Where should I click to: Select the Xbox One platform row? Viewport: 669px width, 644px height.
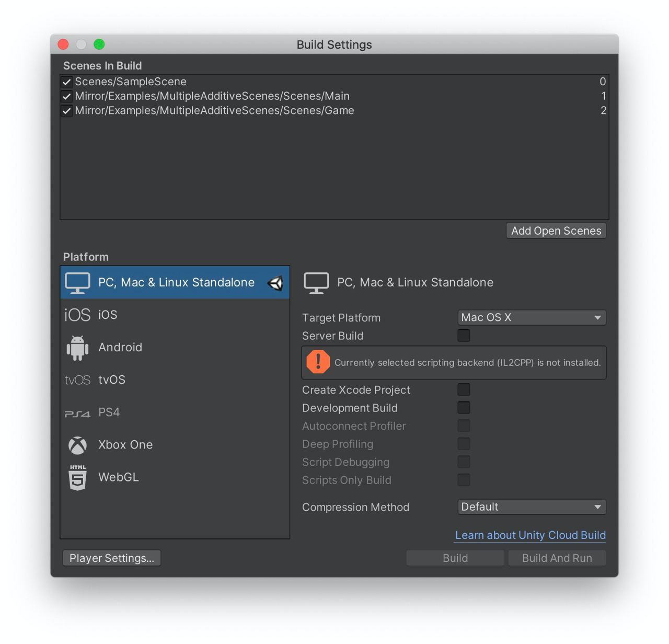(175, 445)
